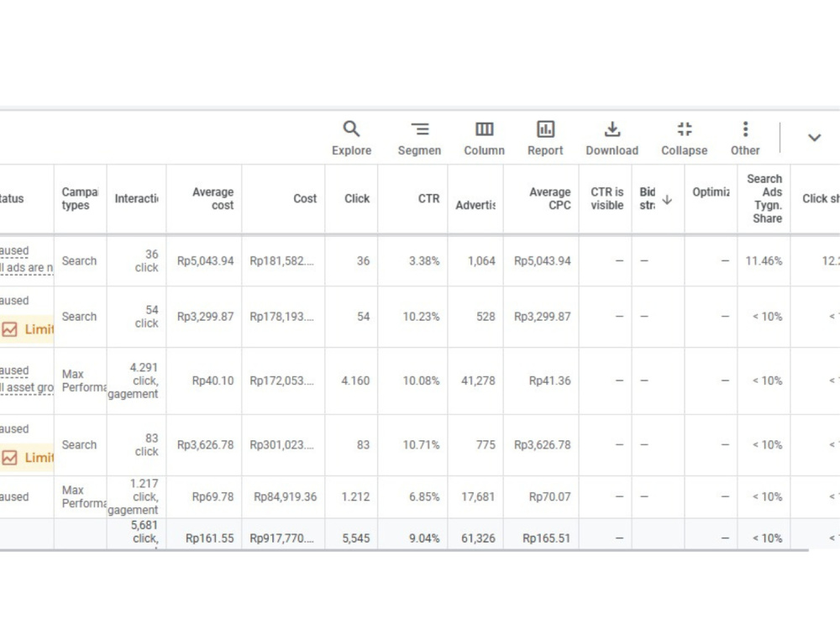
Task: Click the impressions value 1,064
Action: [x=481, y=261]
